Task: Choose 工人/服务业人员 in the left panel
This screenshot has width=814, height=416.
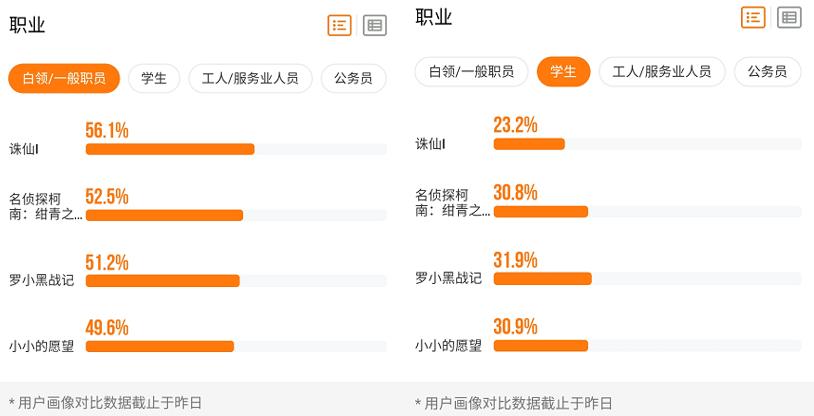Action: tap(250, 79)
